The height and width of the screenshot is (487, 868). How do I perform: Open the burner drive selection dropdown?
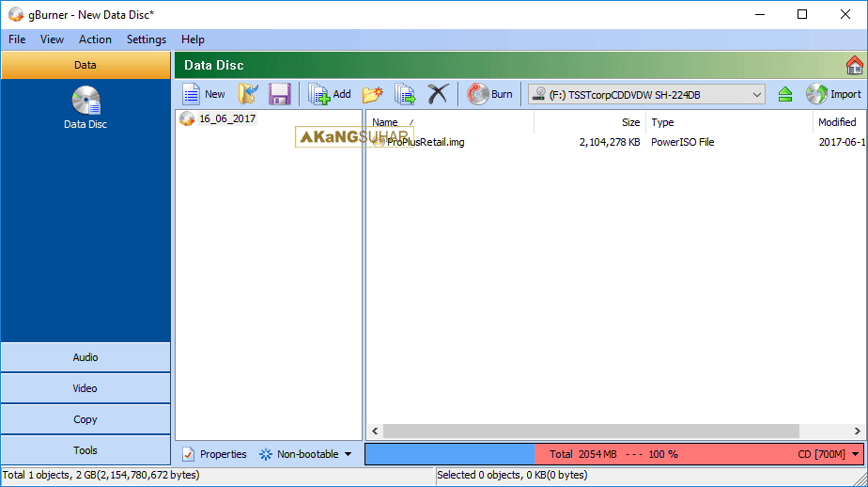pos(646,95)
